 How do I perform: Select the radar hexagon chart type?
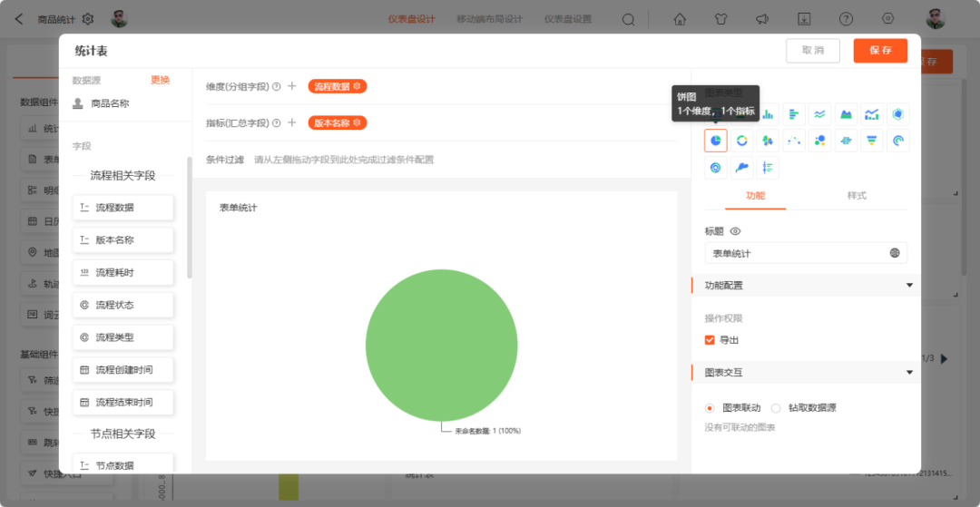[898, 114]
